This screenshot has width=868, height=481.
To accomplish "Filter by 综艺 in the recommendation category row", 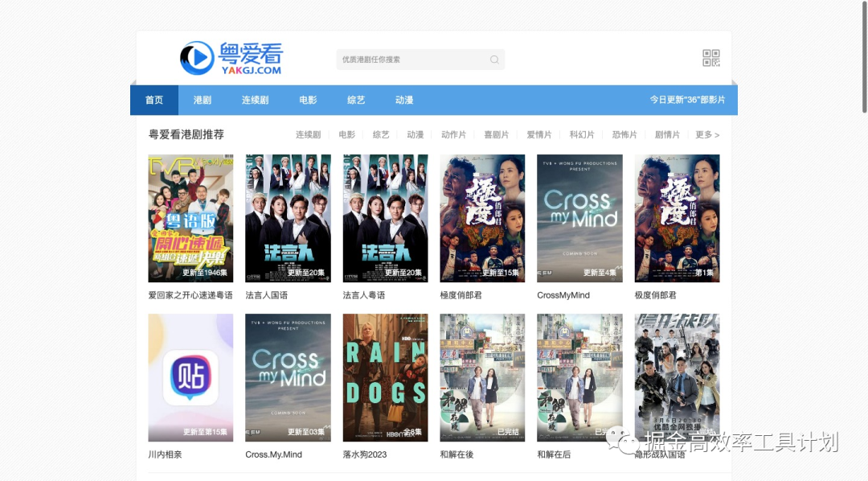I will 381,134.
